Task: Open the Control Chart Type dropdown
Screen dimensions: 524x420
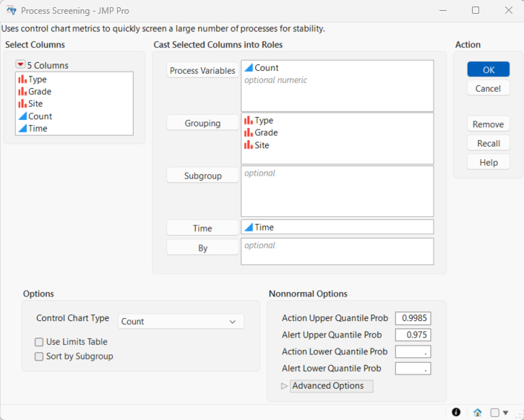Action: click(x=181, y=322)
